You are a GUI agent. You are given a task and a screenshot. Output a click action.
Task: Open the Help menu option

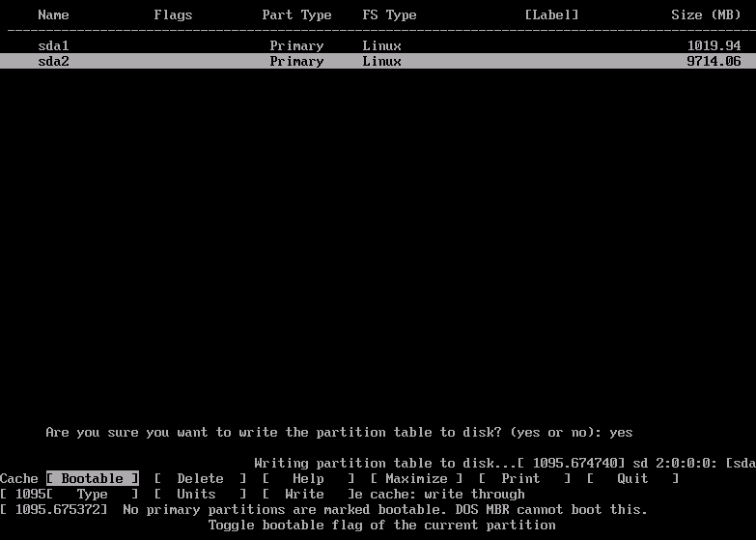[x=308, y=479]
